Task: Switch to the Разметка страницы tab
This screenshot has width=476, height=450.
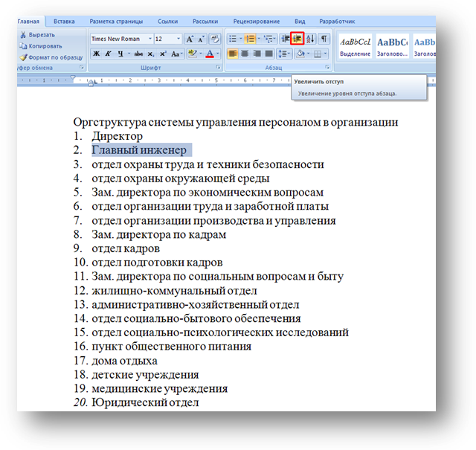Action: (116, 22)
